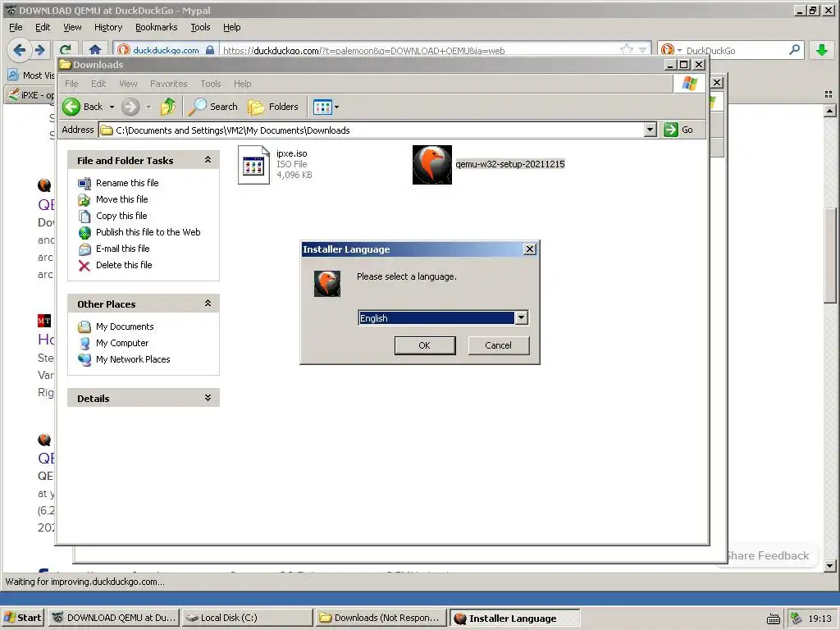Switch to Local Disk (C:) taskbar button
The width and height of the screenshot is (840, 630).
(x=247, y=618)
